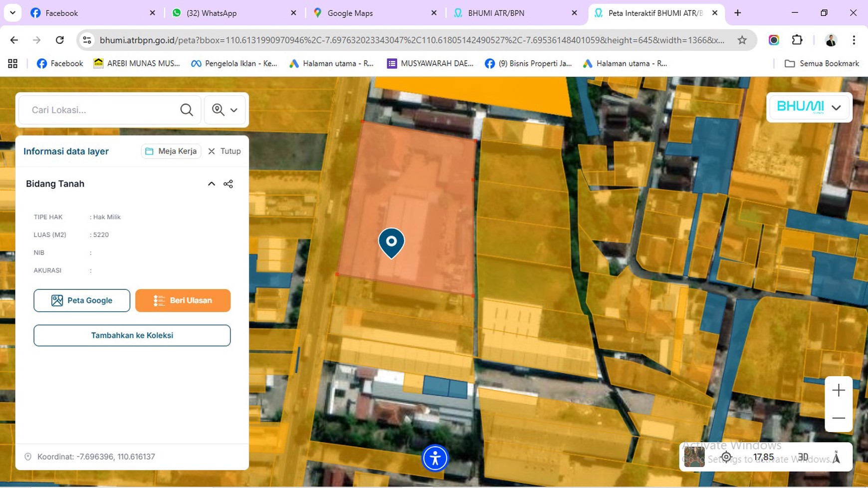Open the Accessibility widget on the map
This screenshot has width=868, height=488.
(x=435, y=458)
